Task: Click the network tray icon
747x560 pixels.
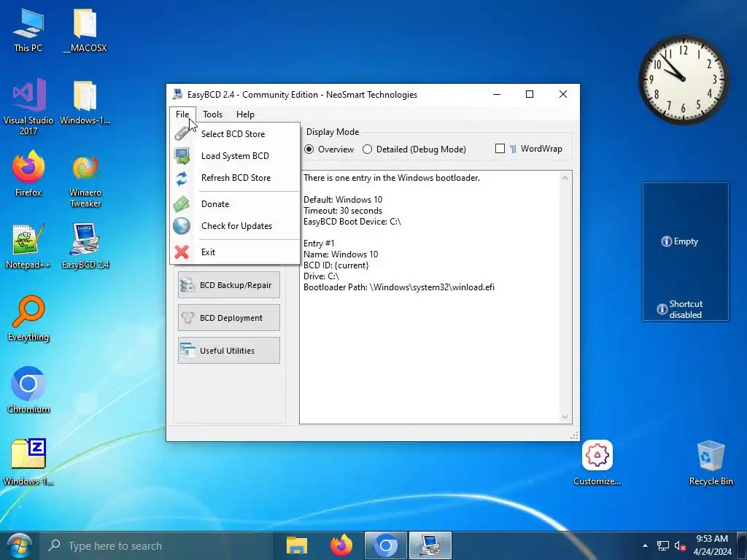Action: pyautogui.click(x=662, y=545)
